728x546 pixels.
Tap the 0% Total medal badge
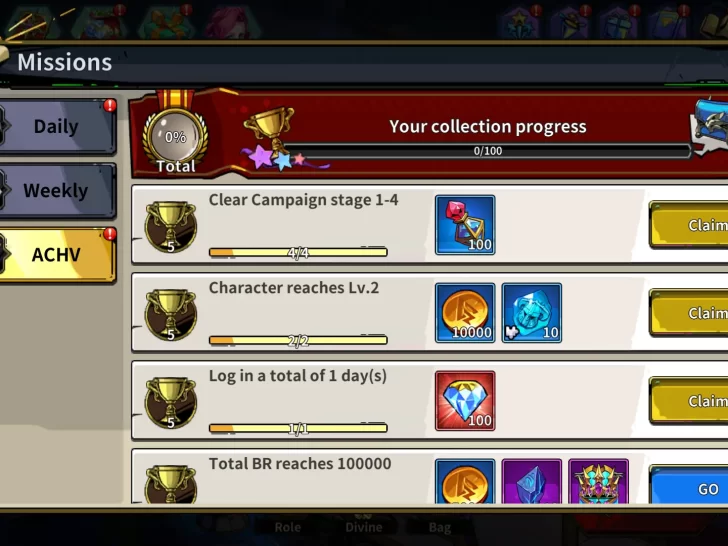pos(176,136)
